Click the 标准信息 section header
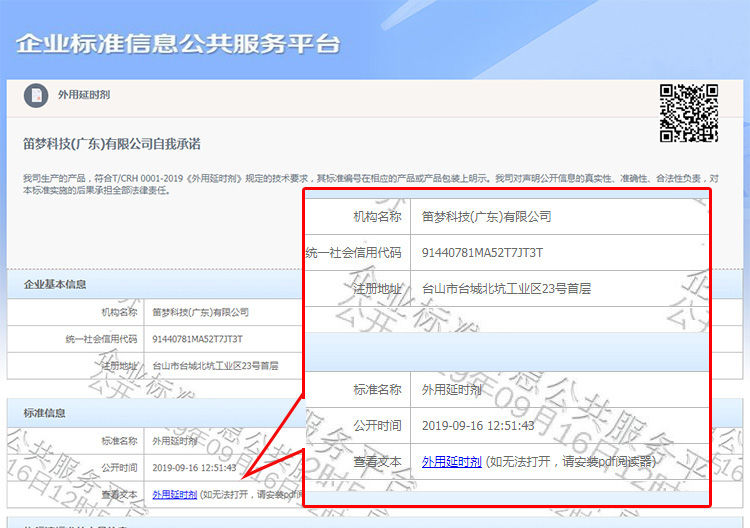This screenshot has height=528, width=750. tap(44, 413)
